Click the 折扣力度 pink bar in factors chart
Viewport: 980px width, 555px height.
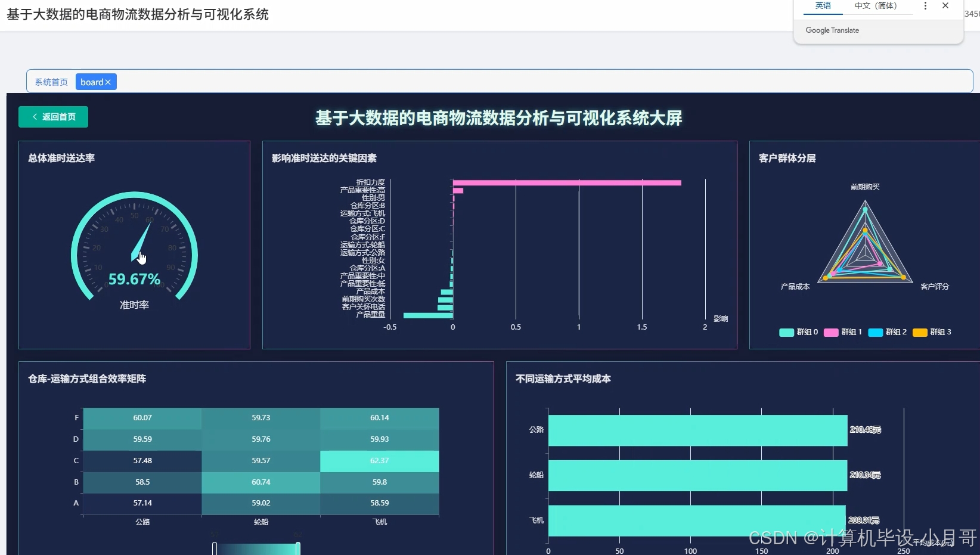click(x=567, y=182)
